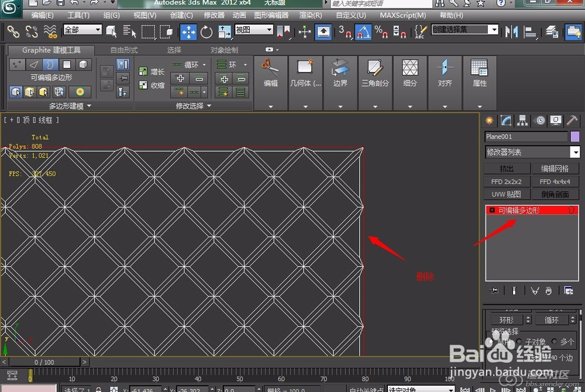
Task: Toggle the Window/Crossing selection icon
Action: [166, 32]
